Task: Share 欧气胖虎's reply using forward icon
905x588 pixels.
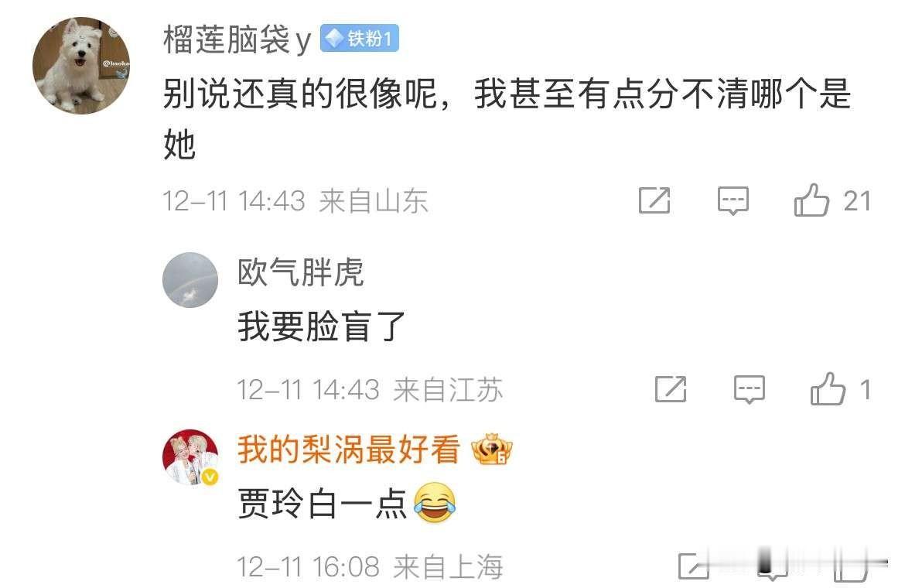Action: coord(671,388)
